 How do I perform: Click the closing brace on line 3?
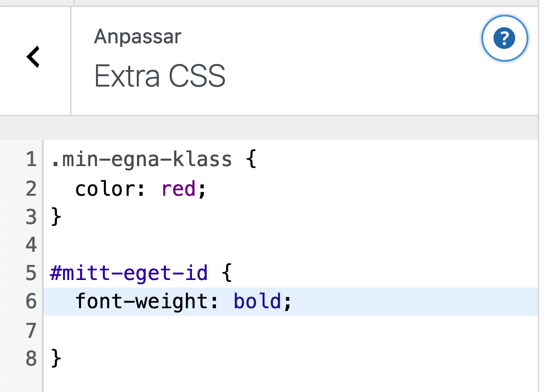click(56, 217)
